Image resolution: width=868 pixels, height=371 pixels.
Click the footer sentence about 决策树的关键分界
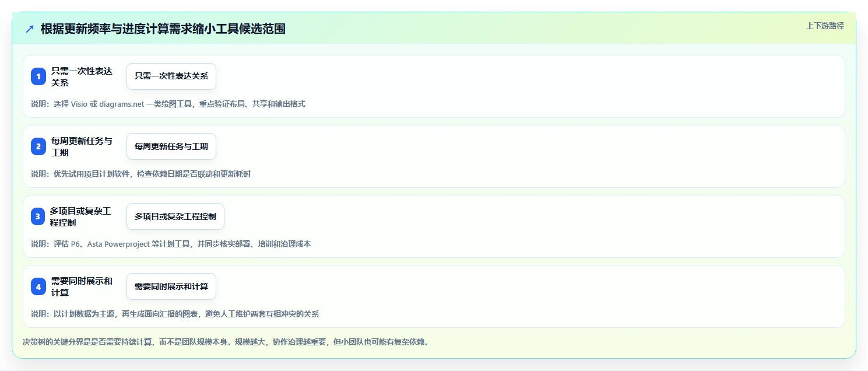[x=226, y=342]
